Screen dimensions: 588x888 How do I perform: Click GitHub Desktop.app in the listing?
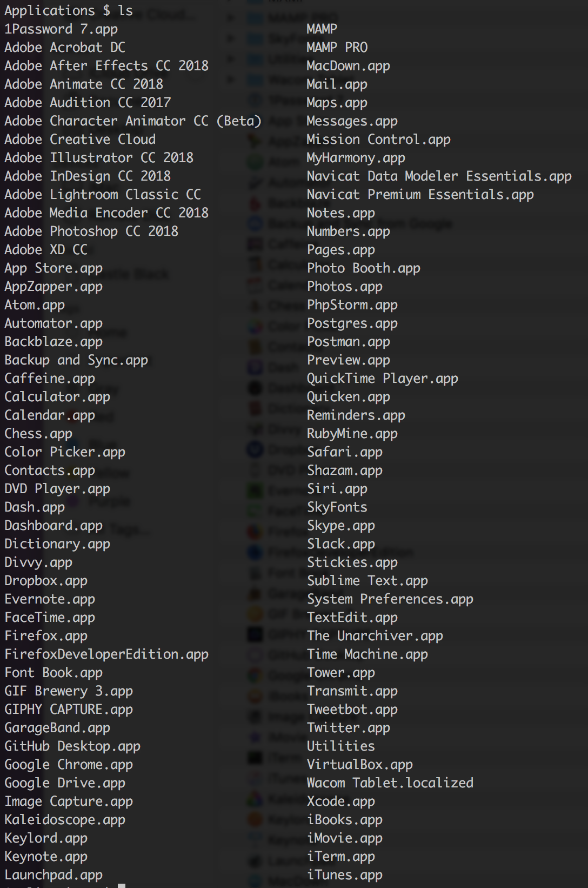point(72,746)
